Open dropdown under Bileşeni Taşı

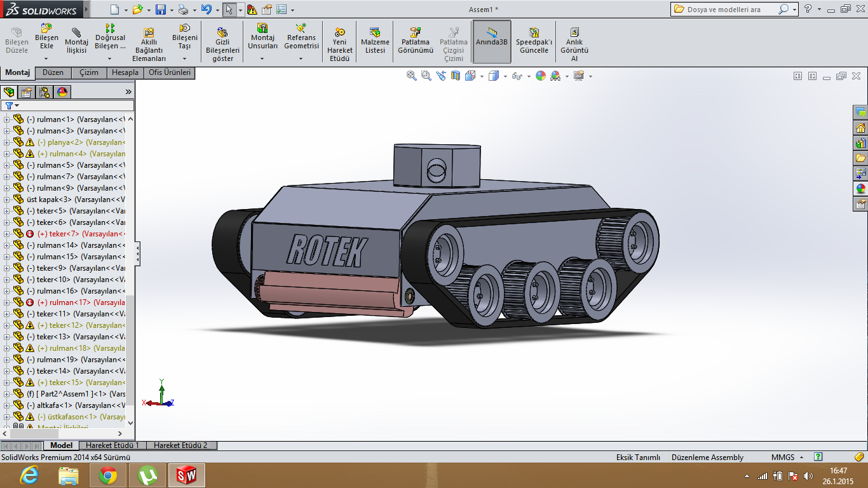click(x=184, y=58)
